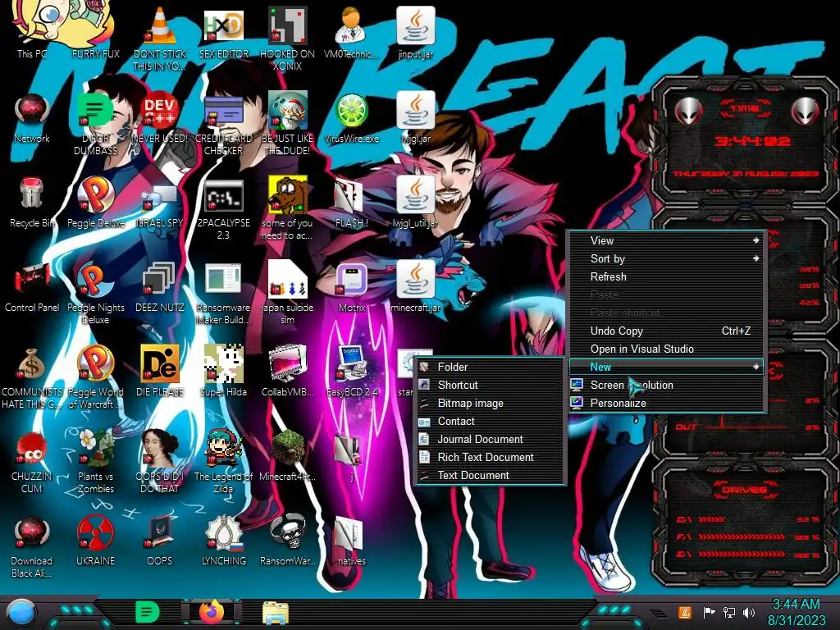Image resolution: width=840 pixels, height=630 pixels.
Task: Click the volume speaker tray icon
Action: click(749, 612)
